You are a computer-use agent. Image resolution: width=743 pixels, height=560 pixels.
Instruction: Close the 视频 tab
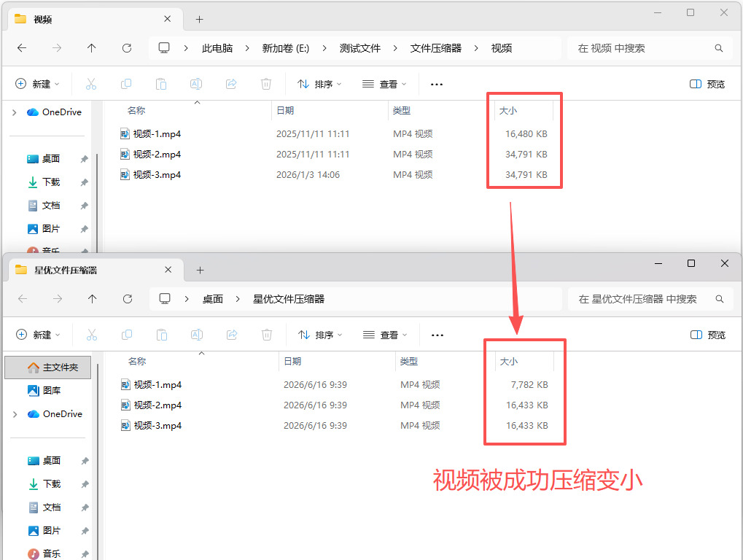pyautogui.click(x=167, y=19)
